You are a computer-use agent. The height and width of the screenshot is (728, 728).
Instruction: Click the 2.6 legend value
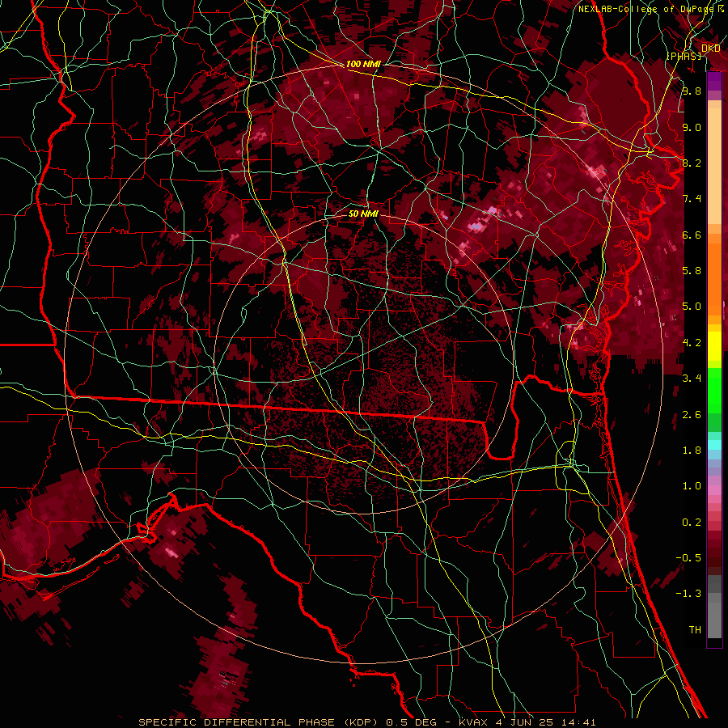coord(692,415)
